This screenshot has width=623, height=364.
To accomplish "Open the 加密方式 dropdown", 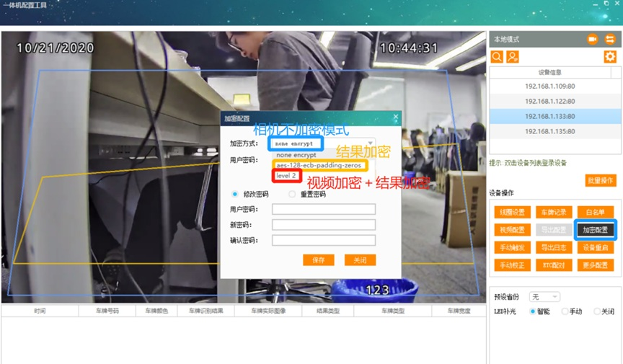I will pyautogui.click(x=323, y=143).
